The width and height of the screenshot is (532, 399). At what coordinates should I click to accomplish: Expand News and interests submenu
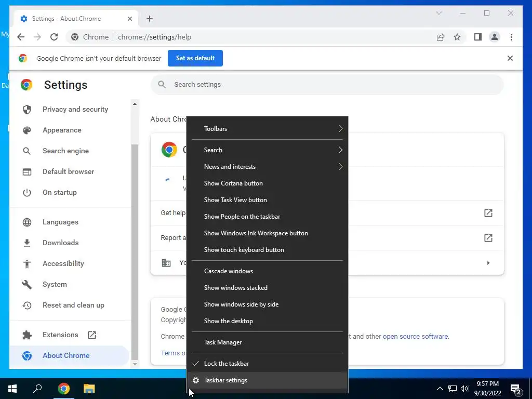pos(268,167)
